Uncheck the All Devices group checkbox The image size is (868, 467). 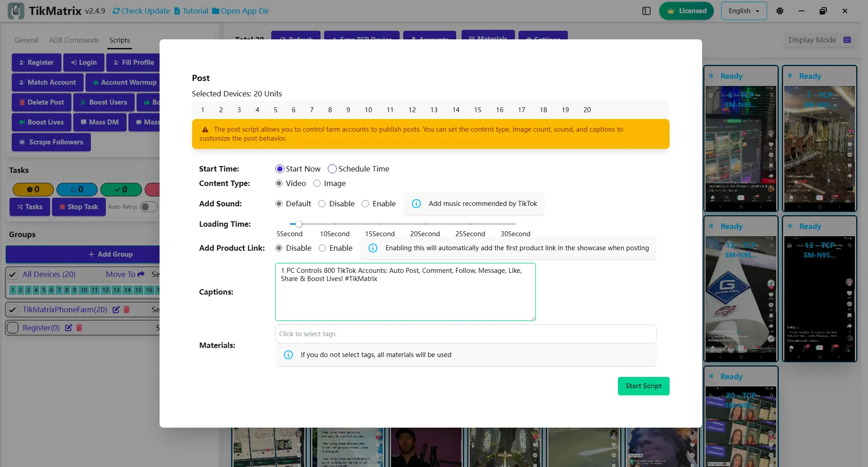(x=13, y=274)
